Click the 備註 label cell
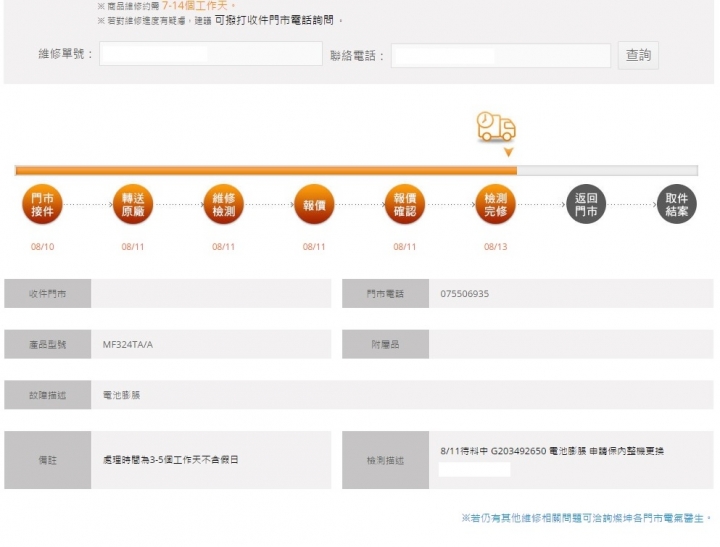This screenshot has height=547, width=720. 47,460
